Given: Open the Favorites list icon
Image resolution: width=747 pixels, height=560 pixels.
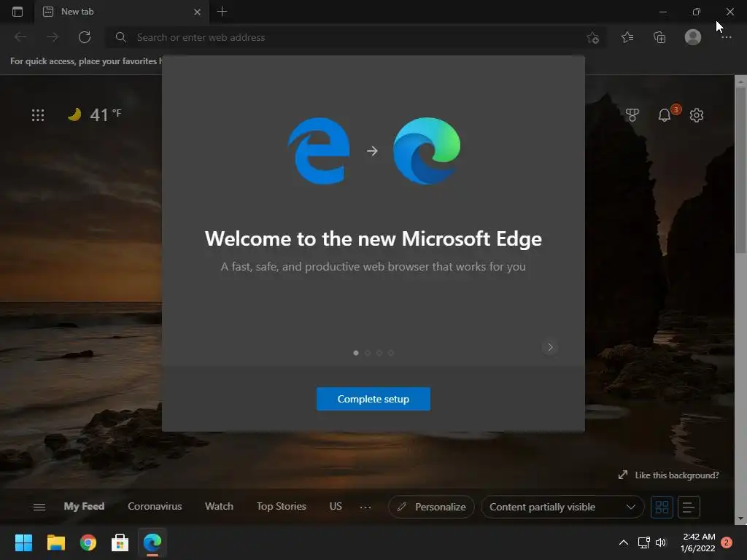Looking at the screenshot, I should [x=627, y=37].
